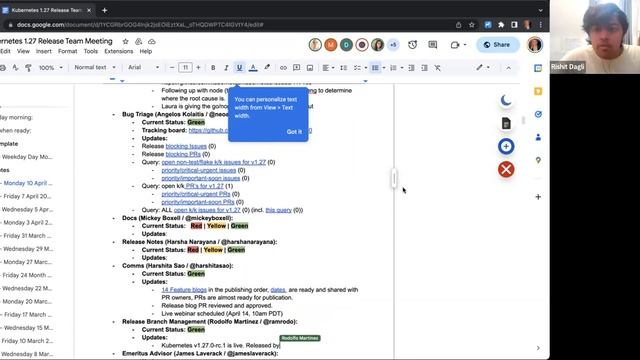Image resolution: width=640 pixels, height=360 pixels.
Task: Expand the side panel chevron at bottom right
Action: (538, 348)
